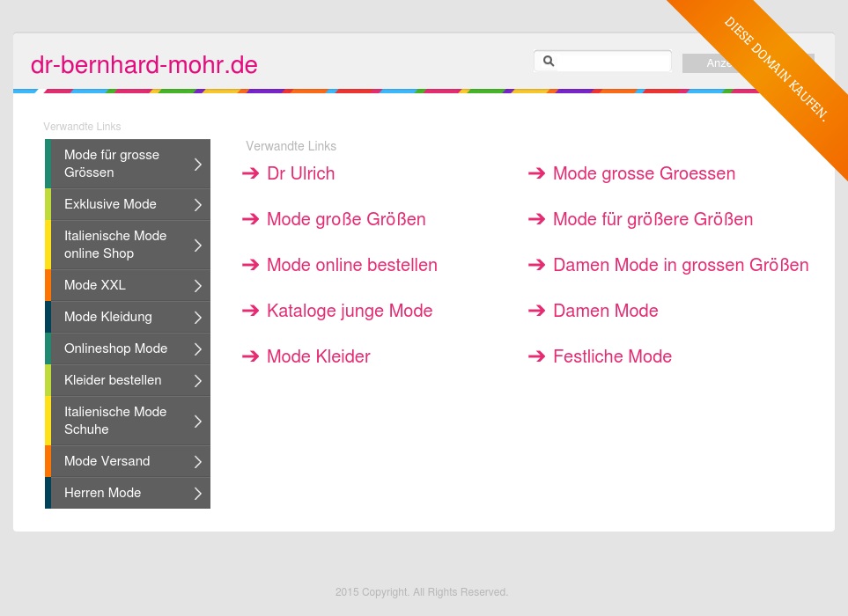
Task: Expand the Herren Mode chevron
Action: (198, 494)
